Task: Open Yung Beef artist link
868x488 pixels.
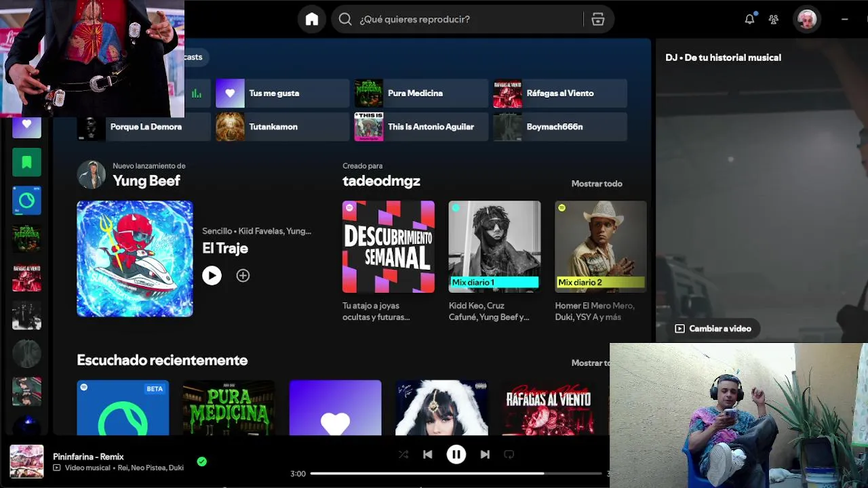Action: [146, 181]
